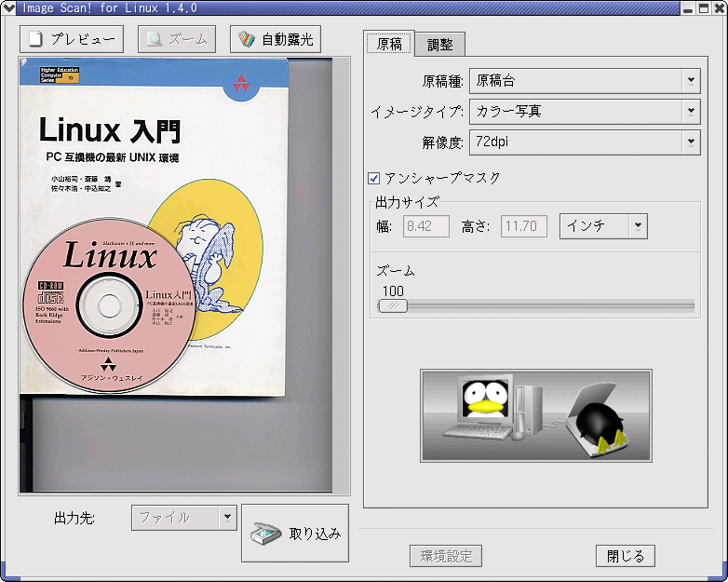Click the イメージタイプ label
This screenshot has width=728, height=582.
click(417, 112)
